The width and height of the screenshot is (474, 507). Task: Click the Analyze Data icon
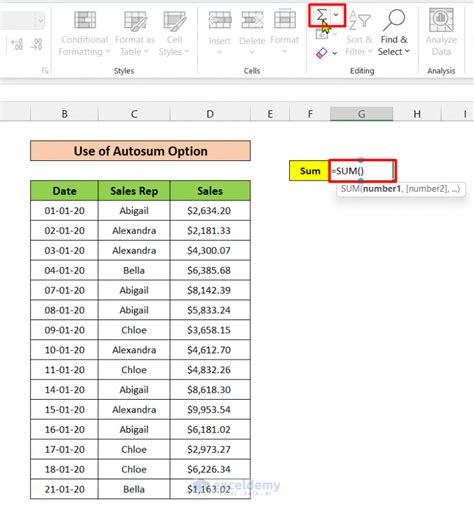(x=441, y=33)
